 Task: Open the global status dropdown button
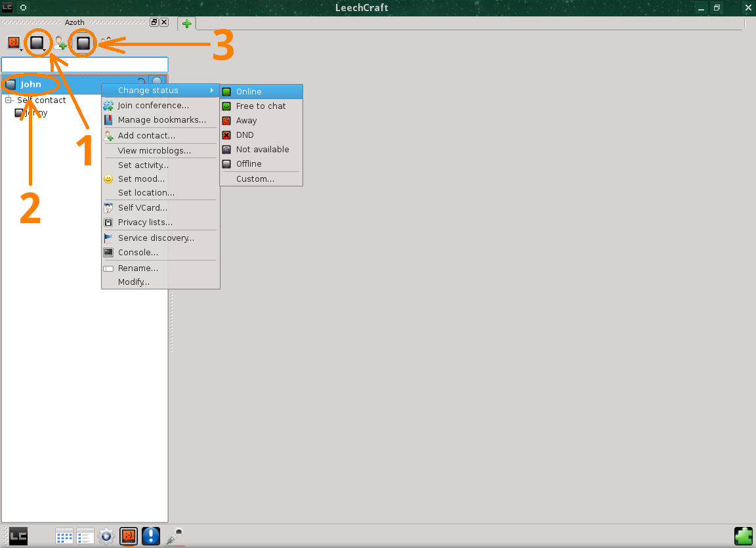click(37, 43)
